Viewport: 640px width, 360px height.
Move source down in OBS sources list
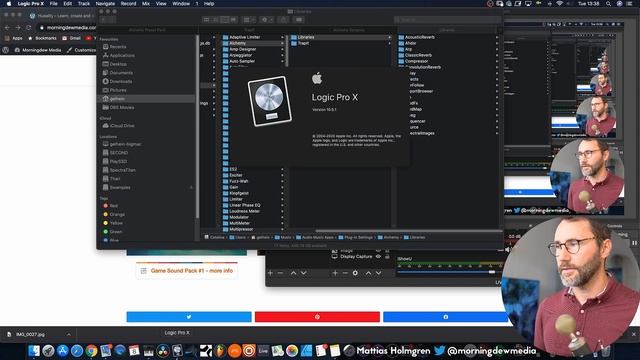(x=378, y=273)
